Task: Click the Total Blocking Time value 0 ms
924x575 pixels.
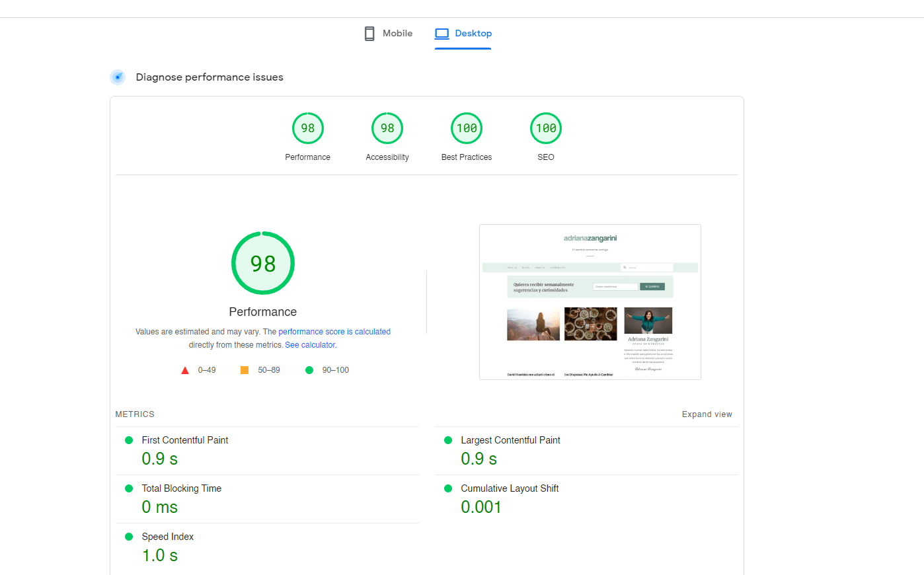Action: [160, 507]
